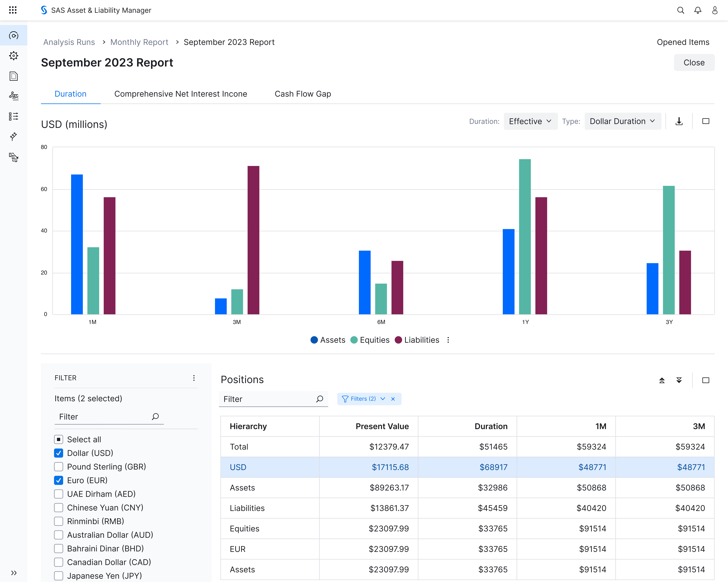Screen dimensions: 728x582
Task: Open the settings gear in left sidebar
Action: [x=14, y=56]
